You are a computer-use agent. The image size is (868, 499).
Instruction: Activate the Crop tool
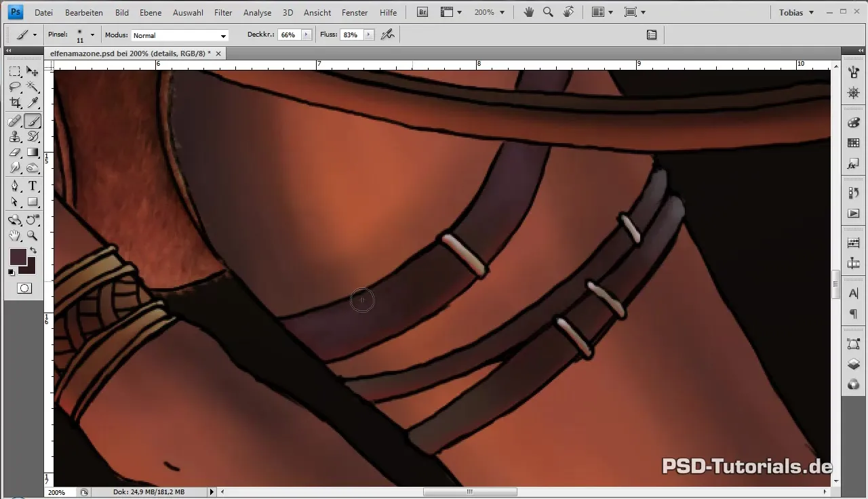(x=15, y=103)
